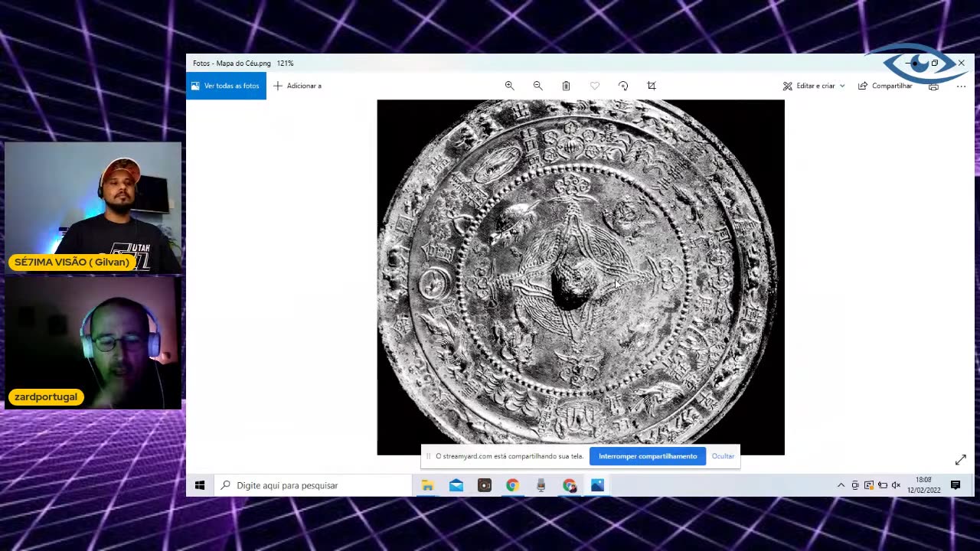Open the Chrome profile window taskbar icon
Viewport: 980px width, 551px height.
(569, 485)
